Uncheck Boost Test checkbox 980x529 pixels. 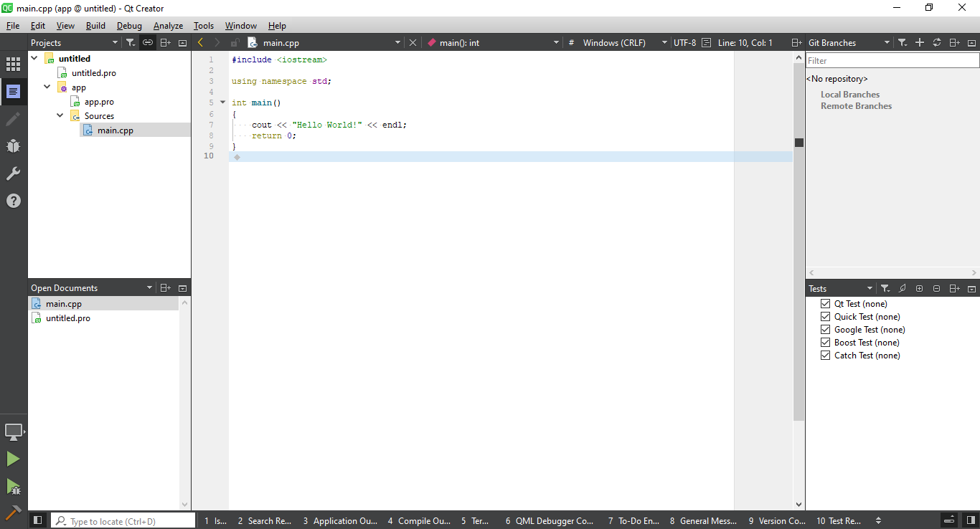click(x=825, y=343)
